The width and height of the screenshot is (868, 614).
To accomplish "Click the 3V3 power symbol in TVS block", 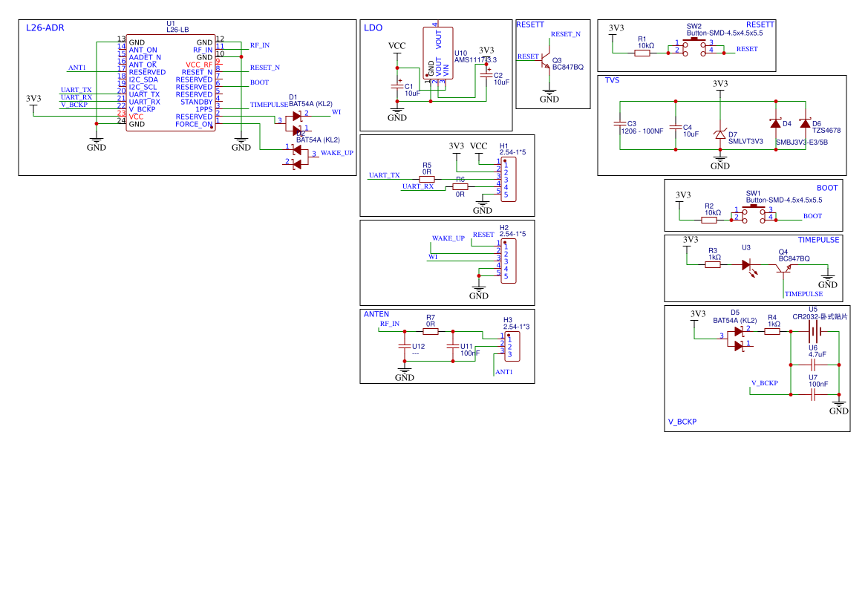I will 720,86.
